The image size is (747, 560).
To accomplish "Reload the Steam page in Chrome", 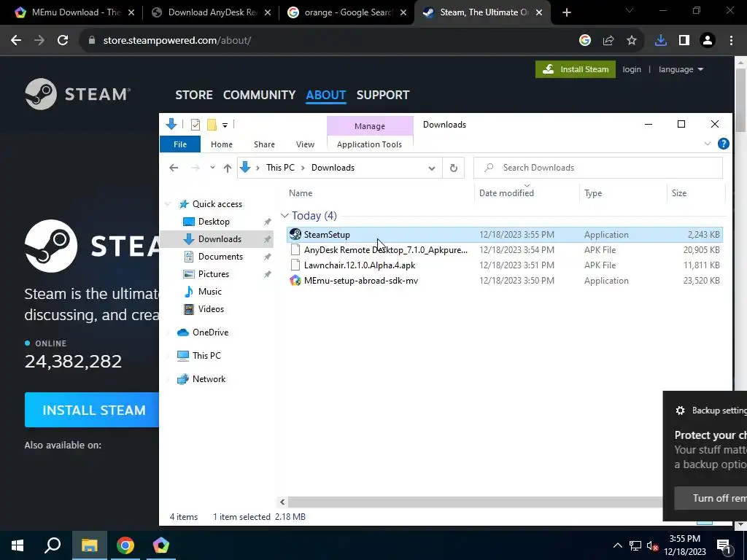I will coord(63,41).
